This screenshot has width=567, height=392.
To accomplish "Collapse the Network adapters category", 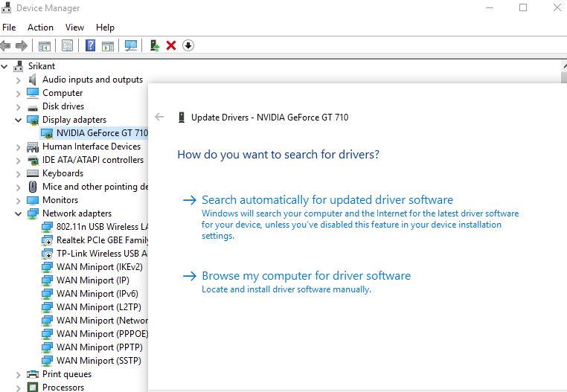I will (x=19, y=213).
